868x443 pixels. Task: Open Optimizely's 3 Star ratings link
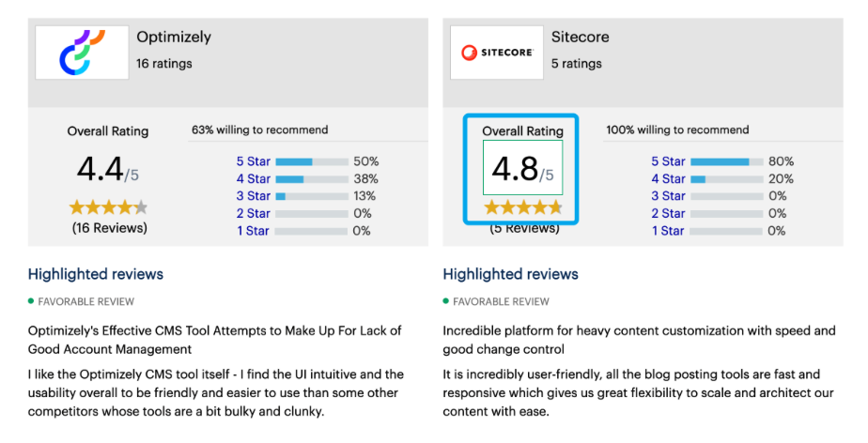pyautogui.click(x=253, y=196)
